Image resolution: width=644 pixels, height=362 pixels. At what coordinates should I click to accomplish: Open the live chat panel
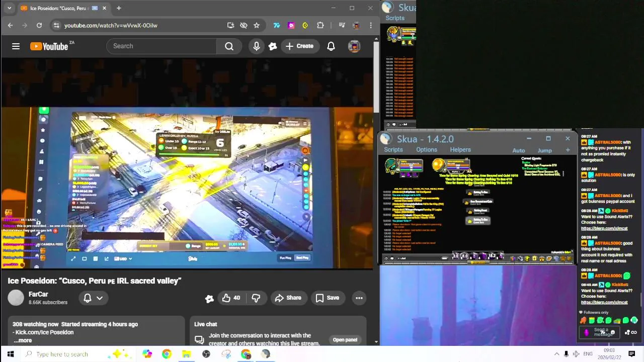pos(345,339)
